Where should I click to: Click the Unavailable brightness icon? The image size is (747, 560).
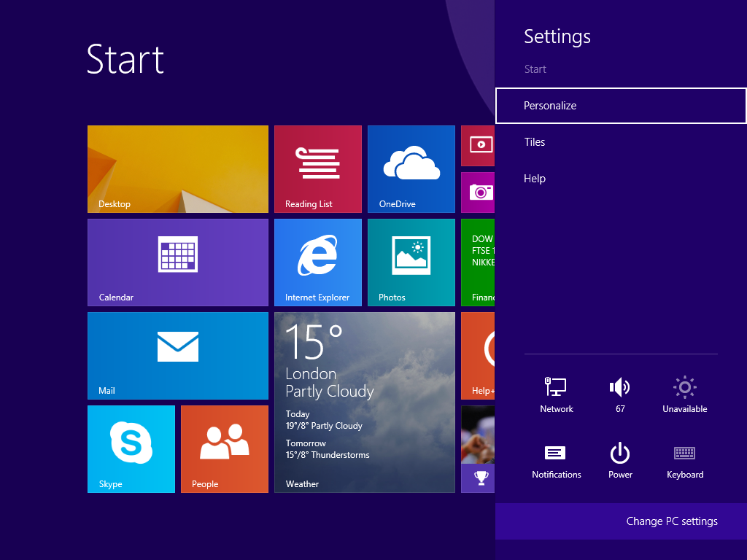click(684, 394)
